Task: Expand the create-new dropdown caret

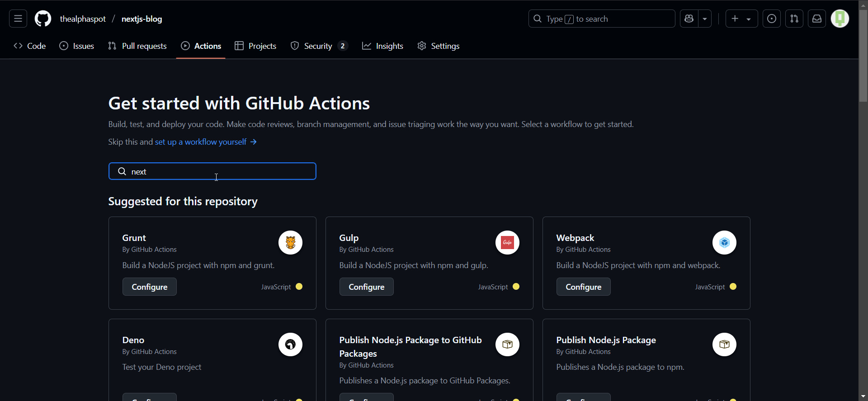Action: (x=749, y=19)
